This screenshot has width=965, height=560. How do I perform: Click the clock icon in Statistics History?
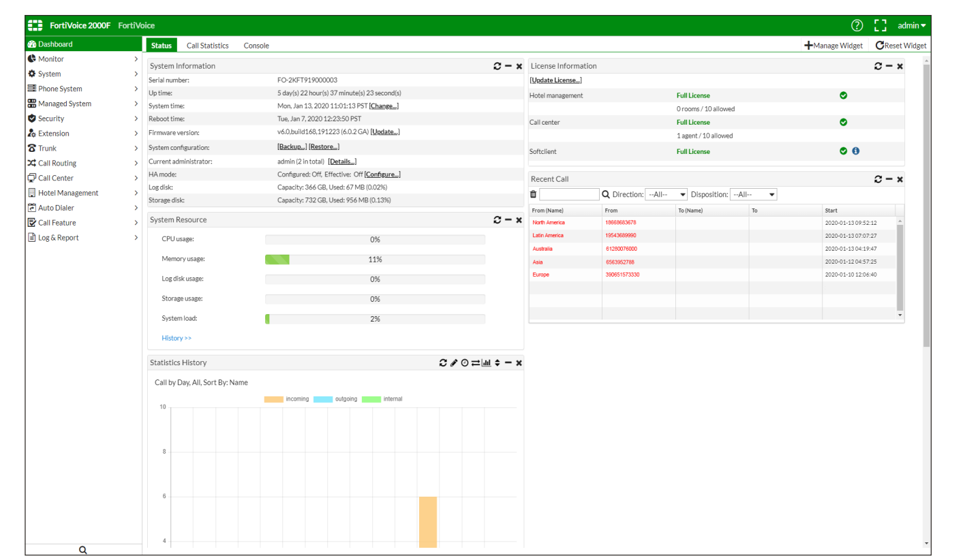[464, 362]
